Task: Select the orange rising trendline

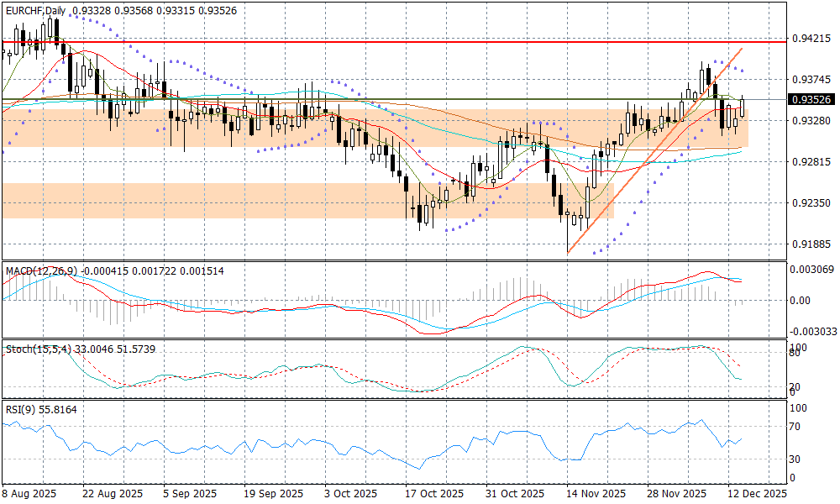Action: (655, 151)
